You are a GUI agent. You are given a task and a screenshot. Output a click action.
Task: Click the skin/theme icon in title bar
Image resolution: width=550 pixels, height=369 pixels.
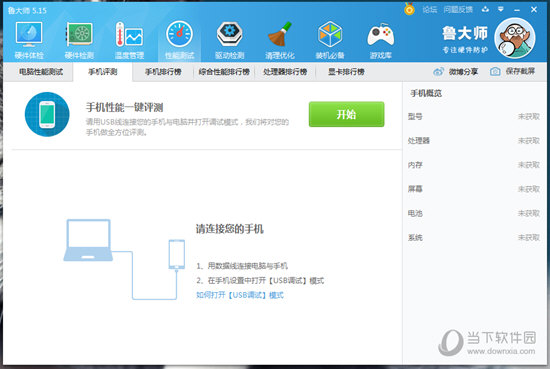click(x=485, y=9)
